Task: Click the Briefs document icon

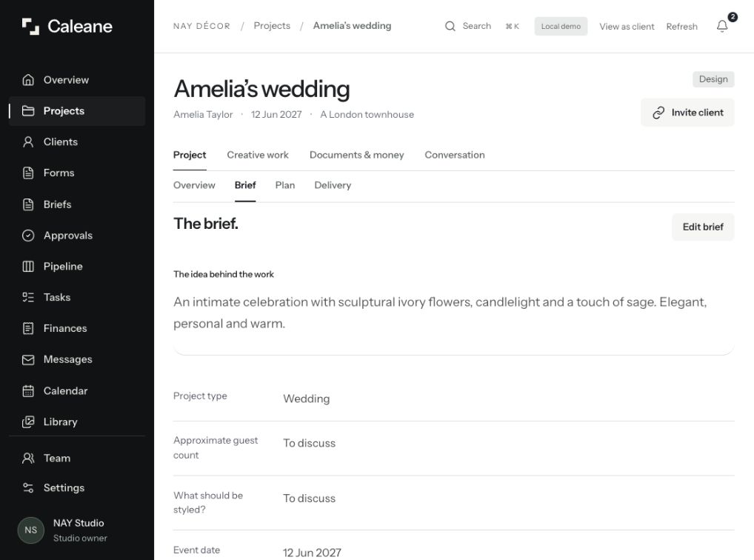Action: (28, 204)
